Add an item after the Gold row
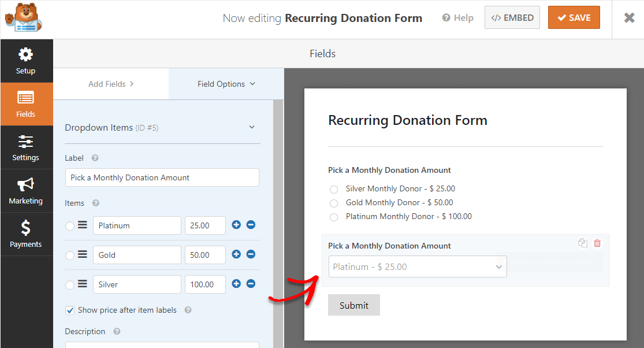644x348 pixels. tap(236, 254)
